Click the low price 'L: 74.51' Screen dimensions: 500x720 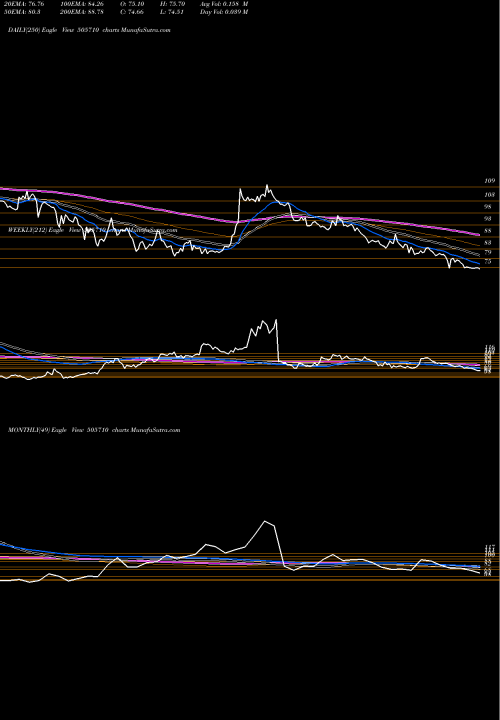[173, 12]
